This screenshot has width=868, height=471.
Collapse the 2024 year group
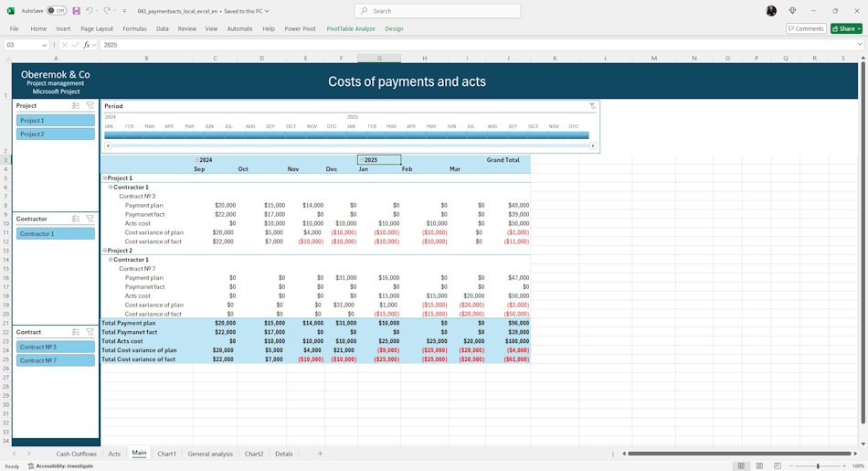[196, 160]
